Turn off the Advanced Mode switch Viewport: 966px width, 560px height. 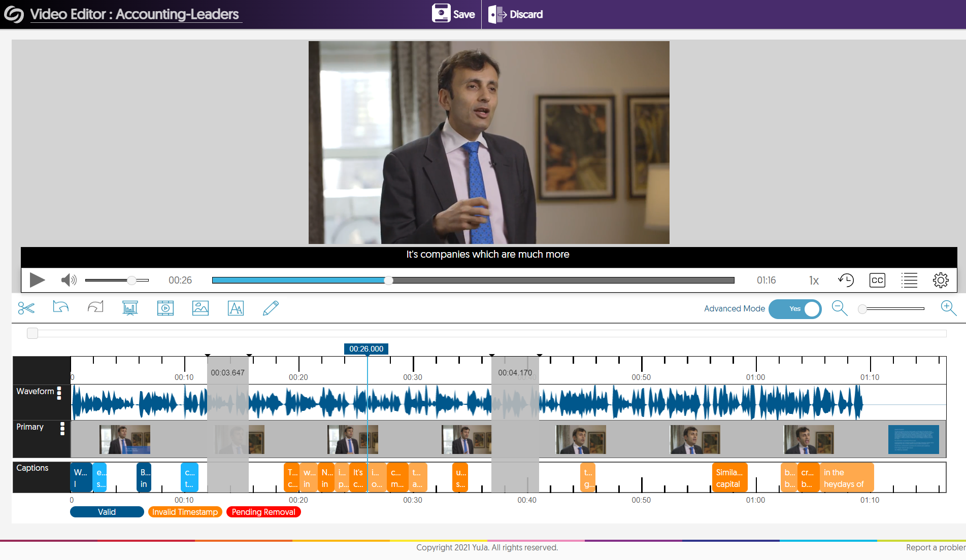[x=795, y=309]
